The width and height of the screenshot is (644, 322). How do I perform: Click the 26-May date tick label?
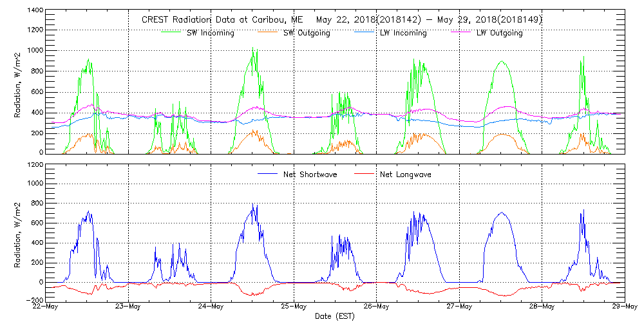[x=376, y=307]
